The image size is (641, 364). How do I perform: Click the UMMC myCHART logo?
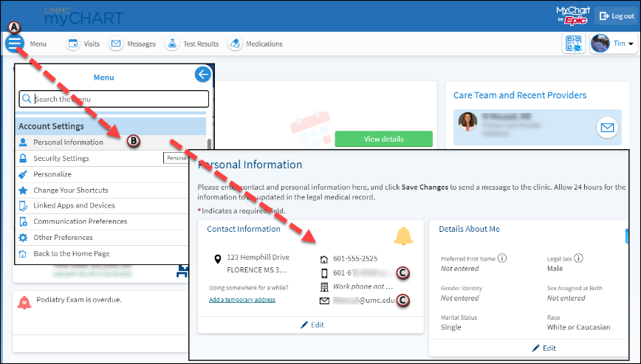83,16
